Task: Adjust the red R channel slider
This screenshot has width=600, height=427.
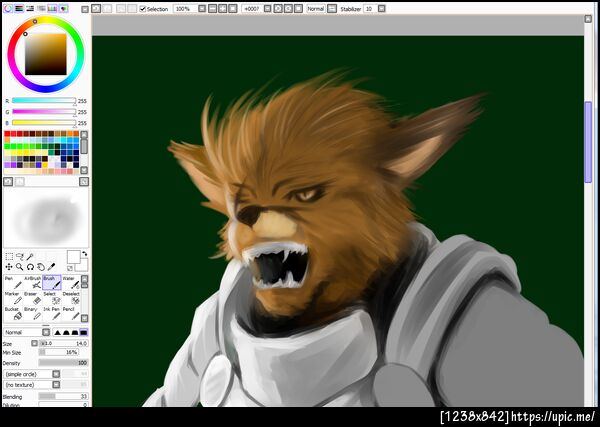Action: 44,101
